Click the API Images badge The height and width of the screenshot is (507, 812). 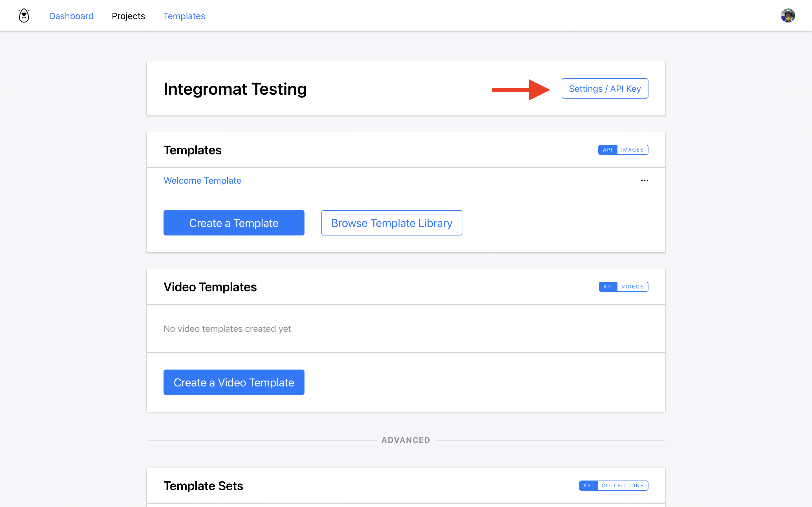[623, 150]
